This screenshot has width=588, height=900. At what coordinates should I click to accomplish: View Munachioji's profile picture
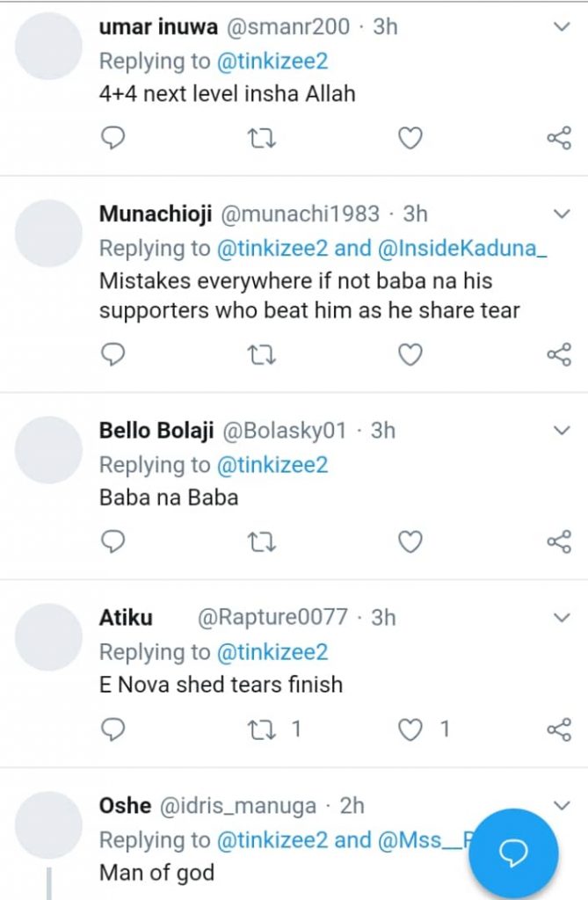(x=49, y=233)
